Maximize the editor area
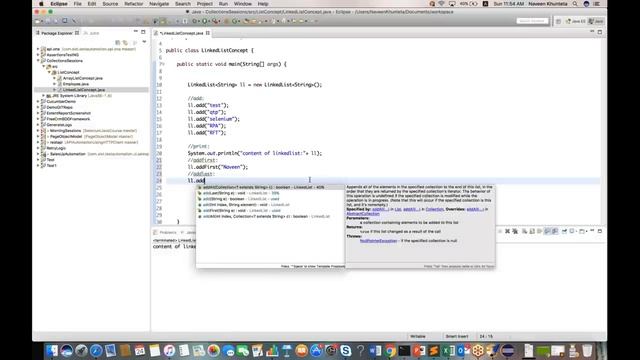The width and height of the screenshot is (640, 360). pyautogui.click(x=600, y=32)
